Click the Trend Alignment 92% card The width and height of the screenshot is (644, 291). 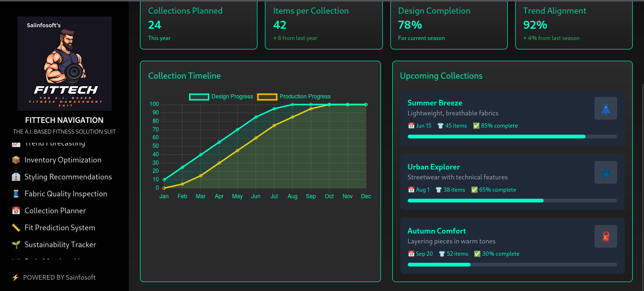[574, 24]
